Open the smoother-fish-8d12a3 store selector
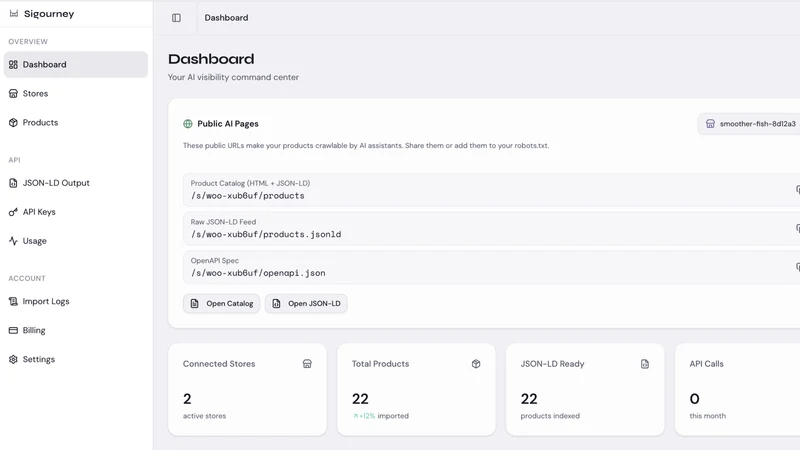 [749, 124]
